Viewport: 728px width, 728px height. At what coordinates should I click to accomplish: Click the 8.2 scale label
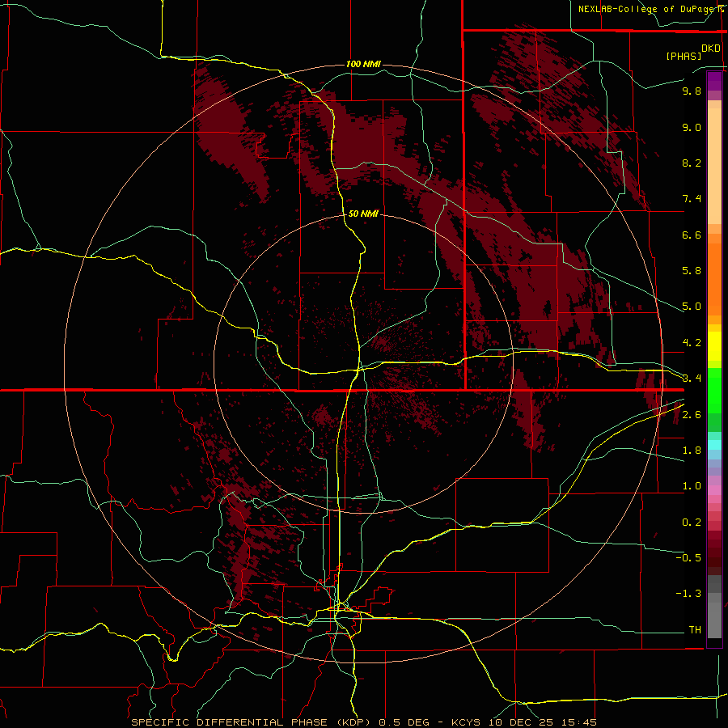[692, 163]
